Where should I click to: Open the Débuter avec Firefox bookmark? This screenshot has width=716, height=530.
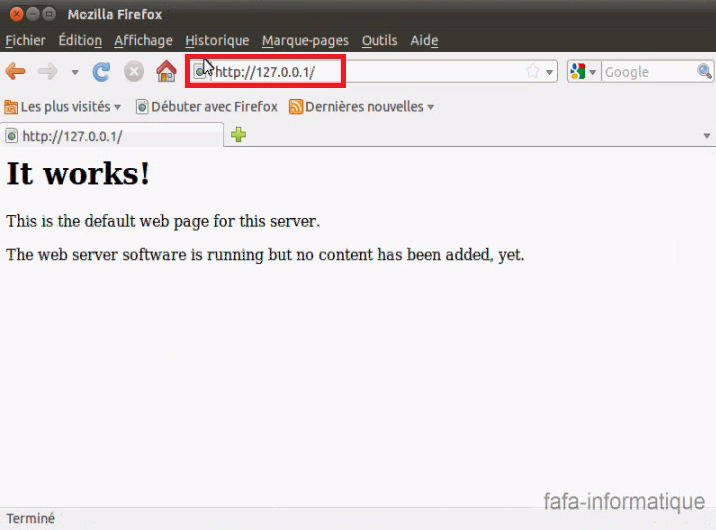tap(207, 107)
